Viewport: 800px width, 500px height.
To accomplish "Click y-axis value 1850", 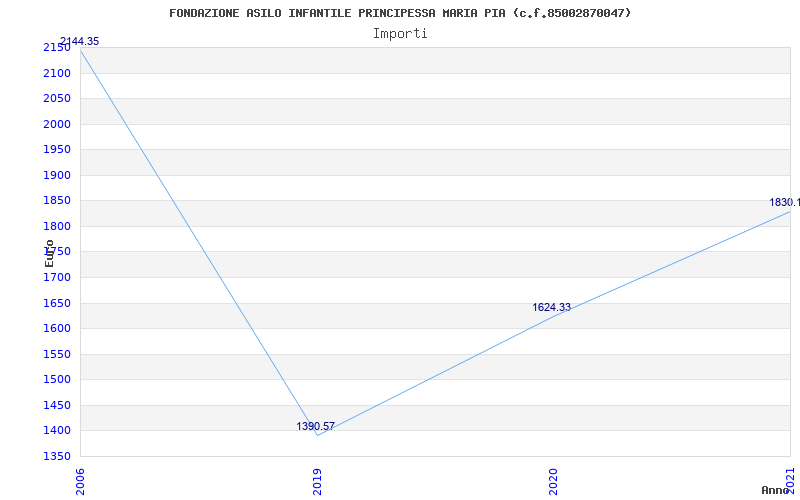I will (57, 201).
